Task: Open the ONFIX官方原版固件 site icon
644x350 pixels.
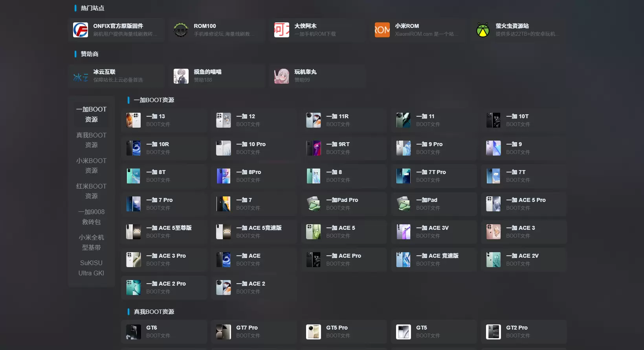Action: [x=81, y=30]
